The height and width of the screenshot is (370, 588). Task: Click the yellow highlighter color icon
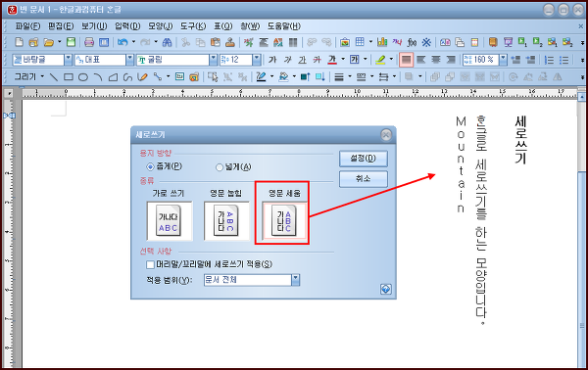[x=380, y=60]
